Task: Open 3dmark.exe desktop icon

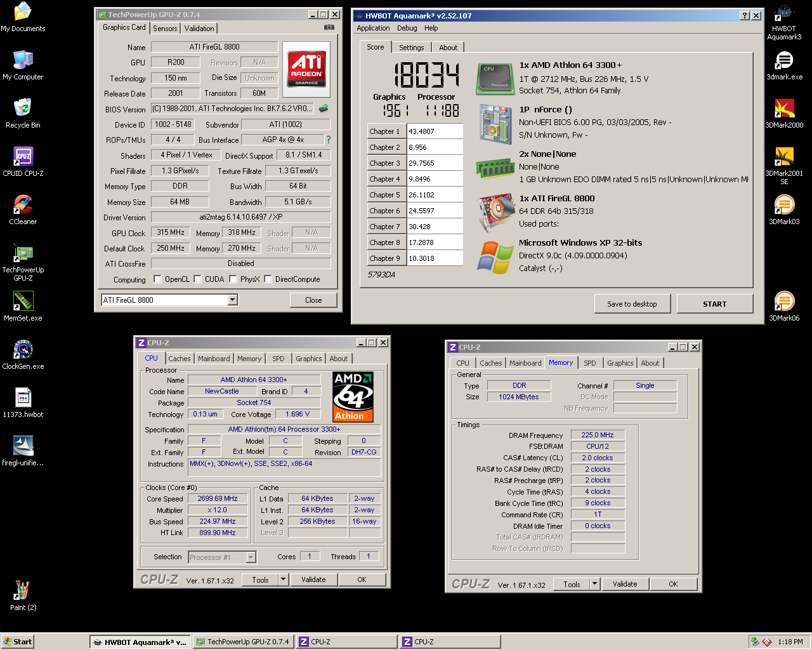Action: pyautogui.click(x=784, y=65)
